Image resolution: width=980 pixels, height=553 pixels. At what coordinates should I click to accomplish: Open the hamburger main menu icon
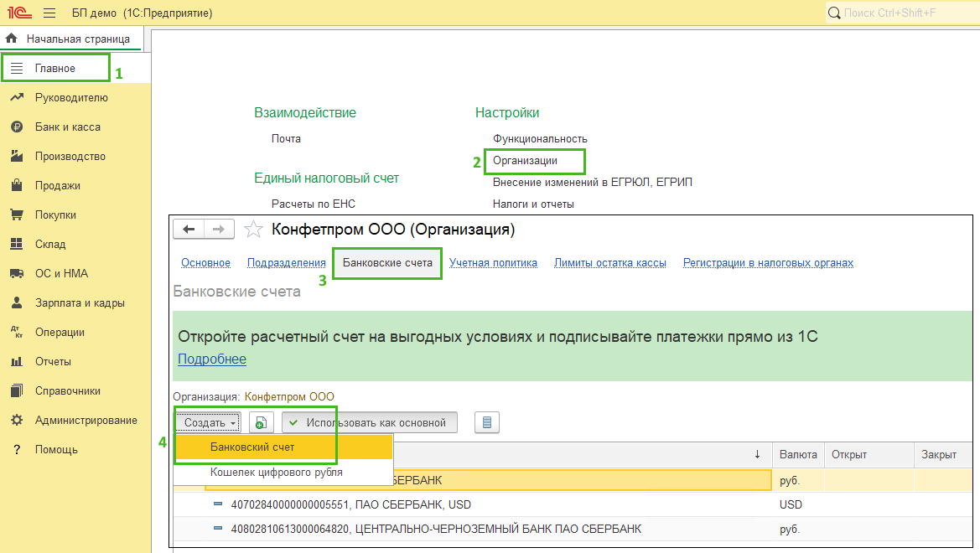(49, 13)
